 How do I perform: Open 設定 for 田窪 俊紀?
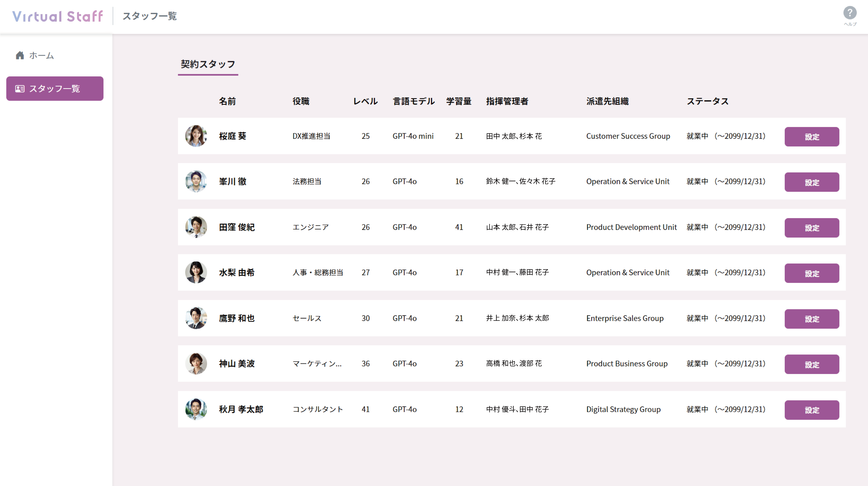pyautogui.click(x=812, y=228)
